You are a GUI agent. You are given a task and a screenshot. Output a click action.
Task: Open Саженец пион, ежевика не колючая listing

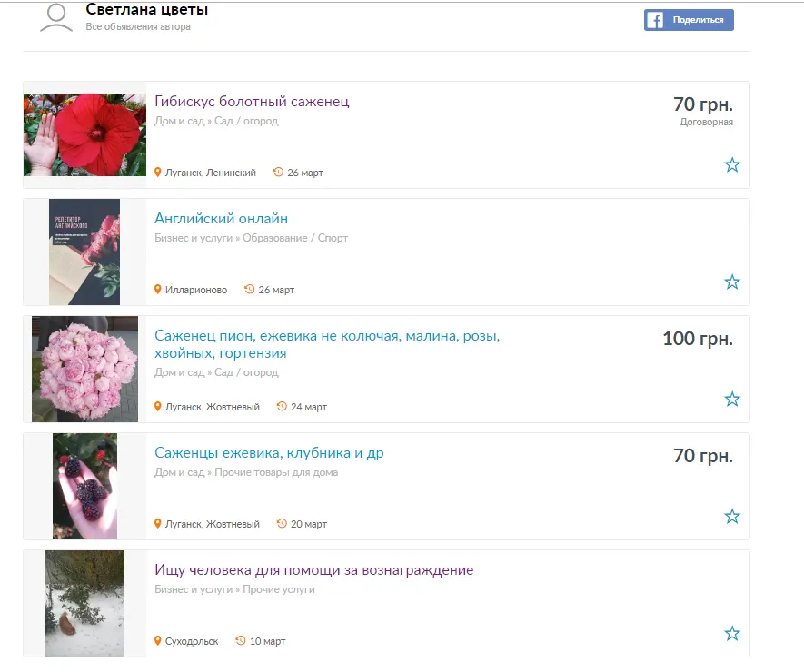tap(327, 344)
